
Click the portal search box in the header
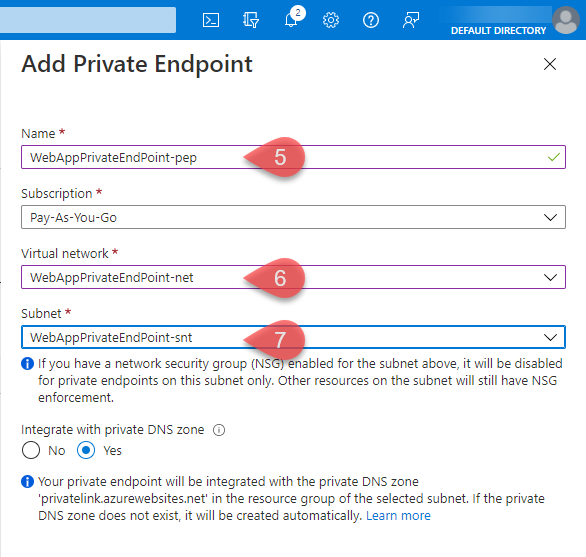click(88, 20)
